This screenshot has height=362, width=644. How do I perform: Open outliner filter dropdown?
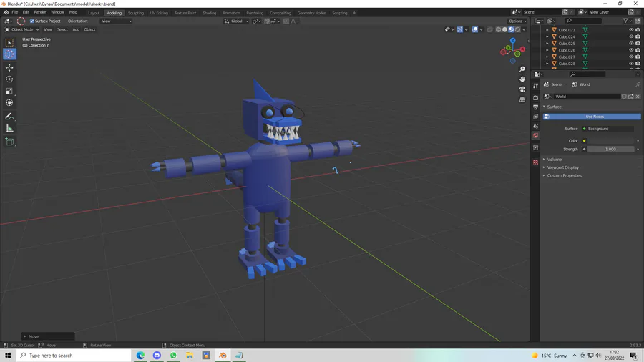pos(627,21)
